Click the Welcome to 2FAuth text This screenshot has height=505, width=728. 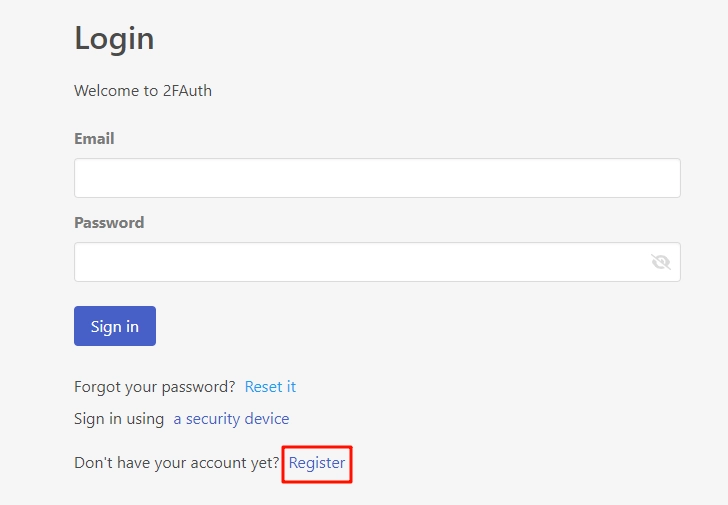[143, 91]
